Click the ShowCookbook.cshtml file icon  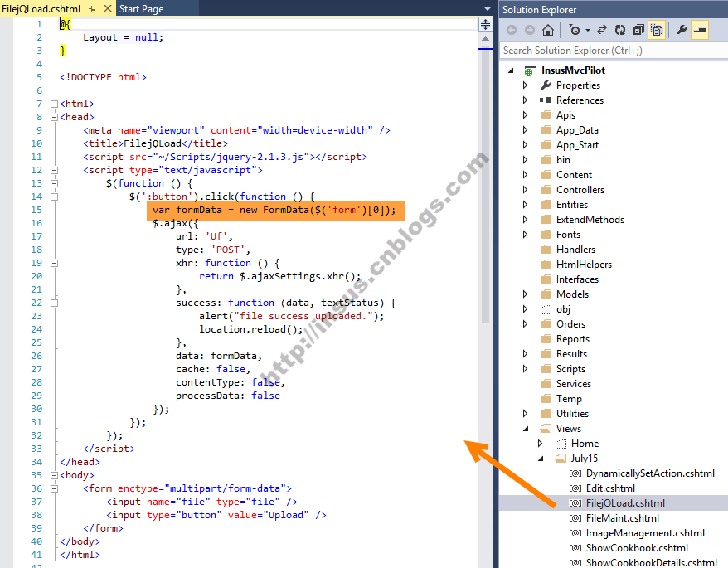tap(575, 548)
